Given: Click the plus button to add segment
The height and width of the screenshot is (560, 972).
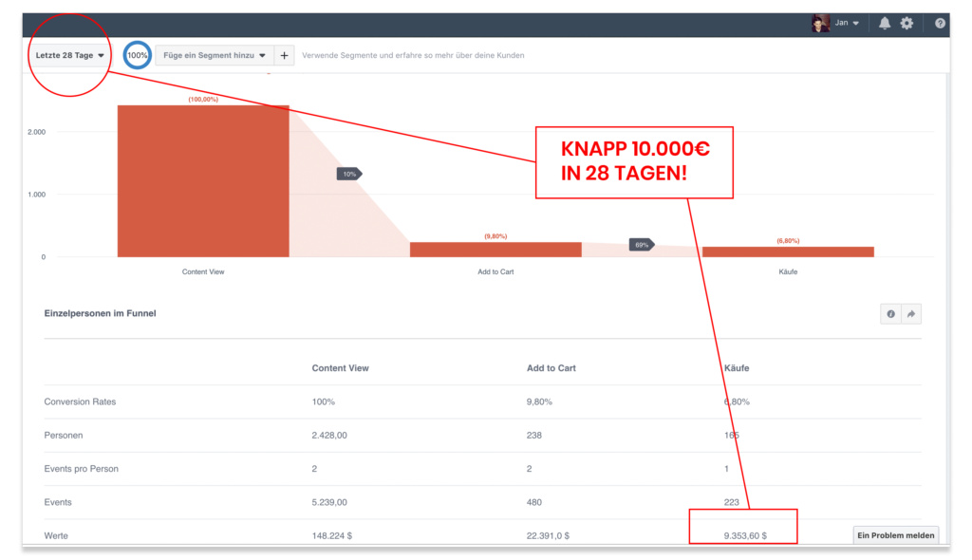Looking at the screenshot, I should pos(284,55).
